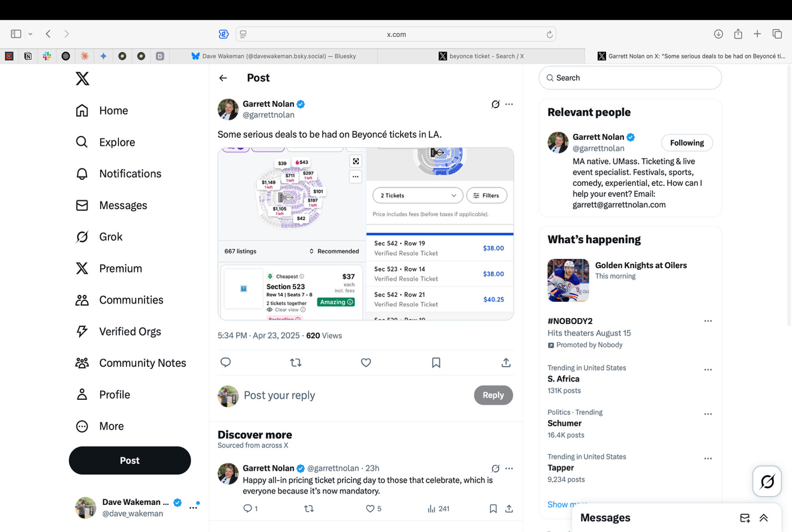This screenshot has height=532, width=792.
Task: Open more options for Schumer trend
Action: (x=708, y=414)
